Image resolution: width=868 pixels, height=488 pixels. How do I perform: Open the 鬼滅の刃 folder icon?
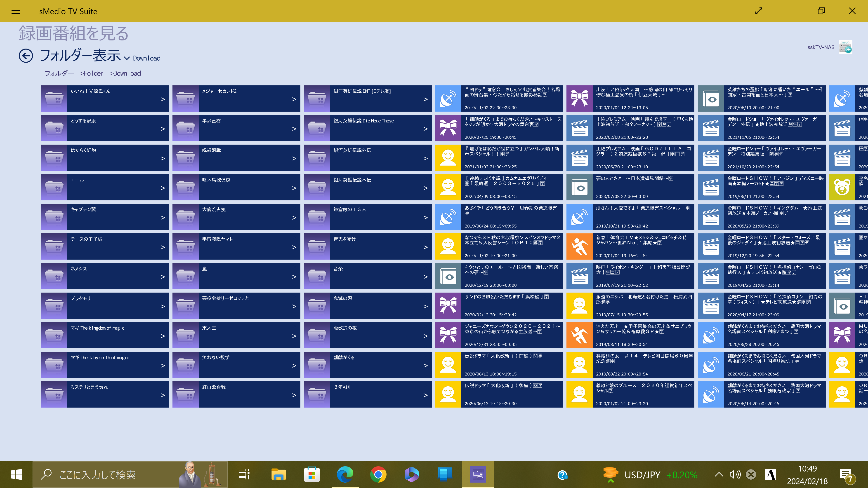coord(317,306)
